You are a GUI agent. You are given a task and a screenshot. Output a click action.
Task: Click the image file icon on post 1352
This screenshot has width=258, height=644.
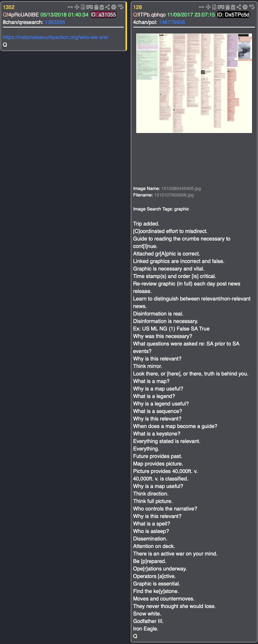tap(83, 7)
